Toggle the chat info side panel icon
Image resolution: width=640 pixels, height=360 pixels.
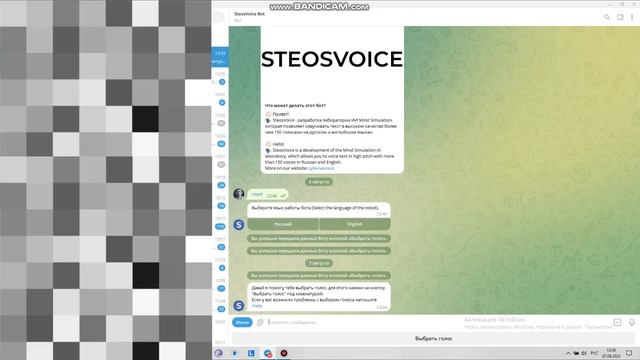620,17
